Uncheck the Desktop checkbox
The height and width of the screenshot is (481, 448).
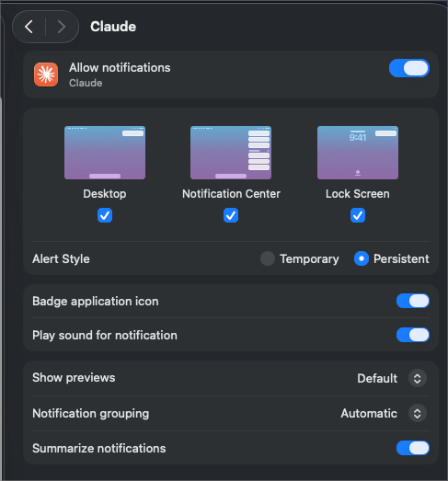(105, 215)
